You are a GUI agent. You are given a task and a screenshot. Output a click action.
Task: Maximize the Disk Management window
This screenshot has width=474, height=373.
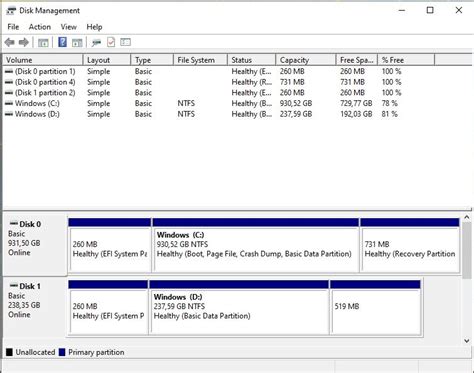(430, 10)
